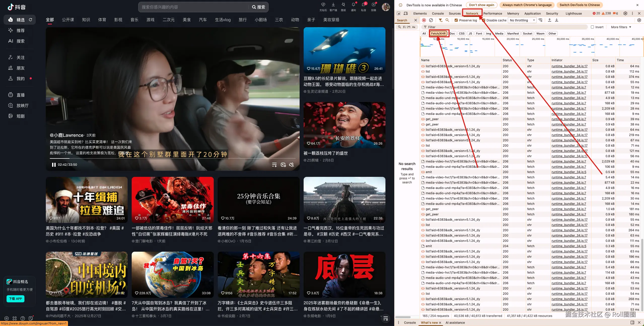Click the stop recording network log icon
The height and width of the screenshot is (326, 644).
pos(424,20)
